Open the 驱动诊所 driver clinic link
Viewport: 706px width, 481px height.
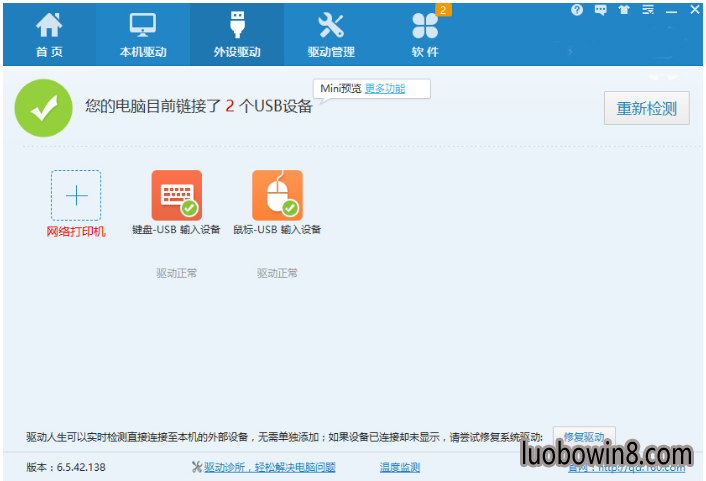(x=263, y=467)
